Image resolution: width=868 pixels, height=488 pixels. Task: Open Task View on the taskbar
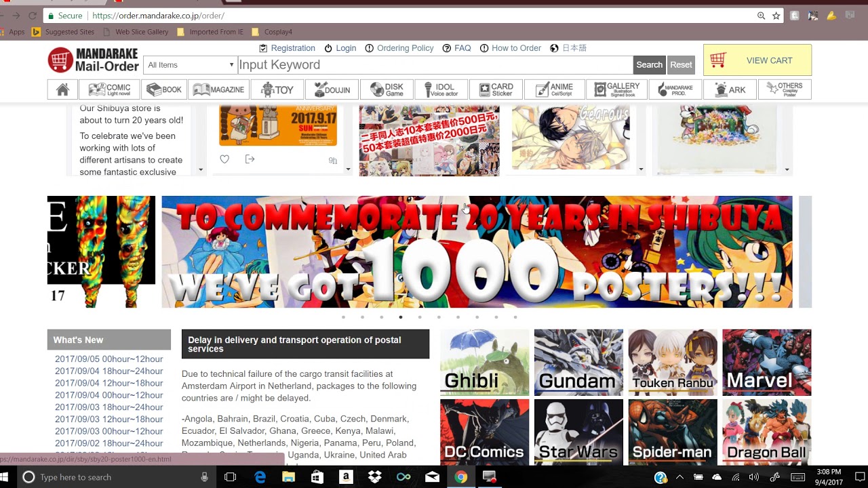coord(230,477)
